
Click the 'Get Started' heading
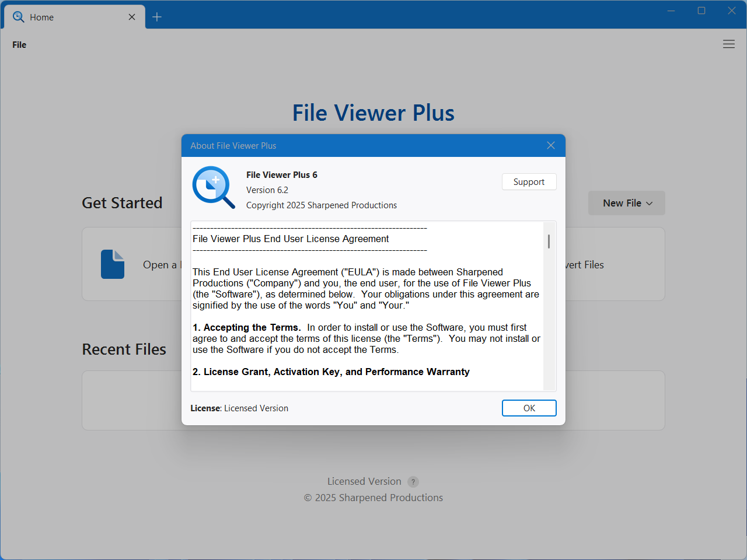pyautogui.click(x=122, y=203)
